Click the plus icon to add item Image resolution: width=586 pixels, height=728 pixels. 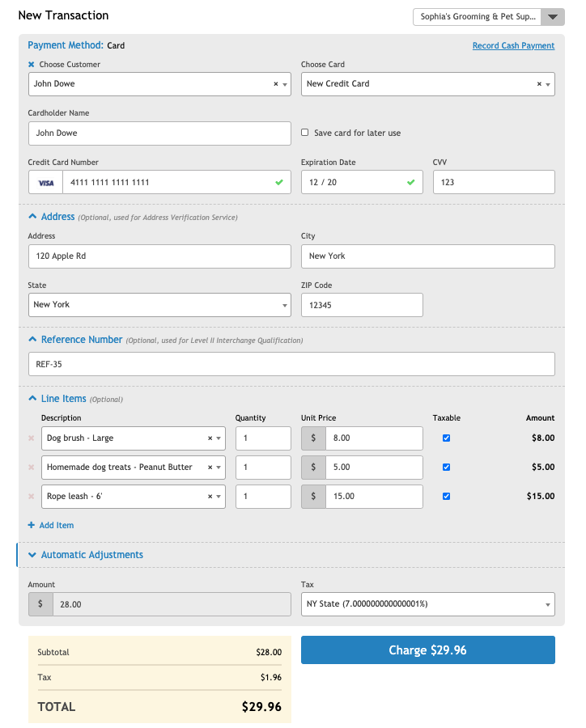coord(32,526)
